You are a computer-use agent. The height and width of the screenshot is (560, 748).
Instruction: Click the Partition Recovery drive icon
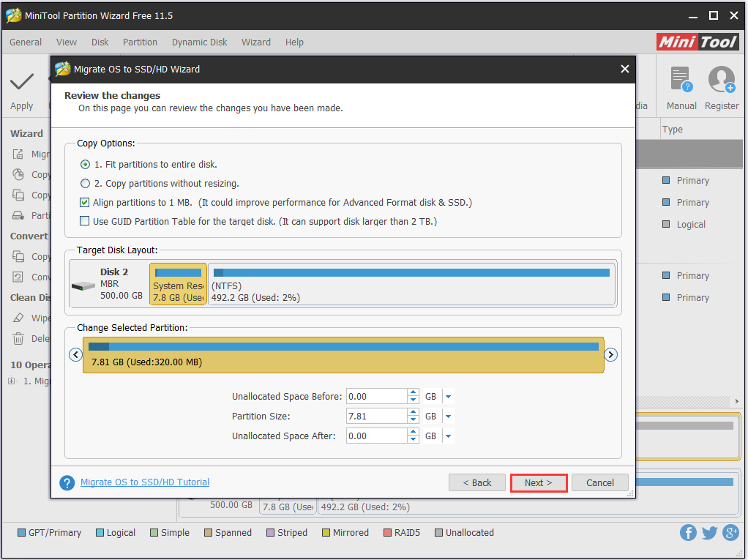(x=18, y=216)
